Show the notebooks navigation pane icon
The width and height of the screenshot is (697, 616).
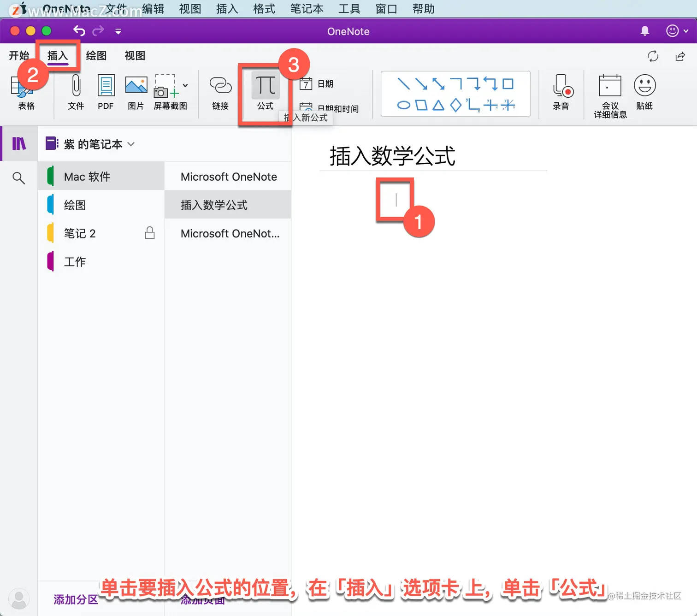click(x=19, y=144)
